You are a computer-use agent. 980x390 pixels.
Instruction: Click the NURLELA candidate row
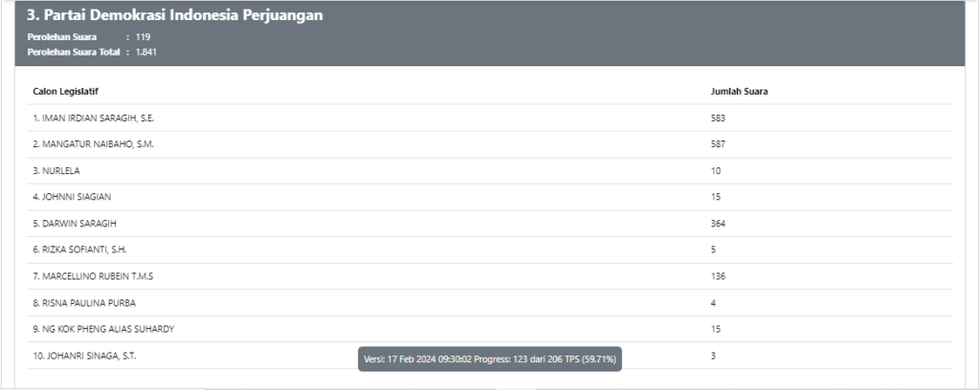[490, 170]
